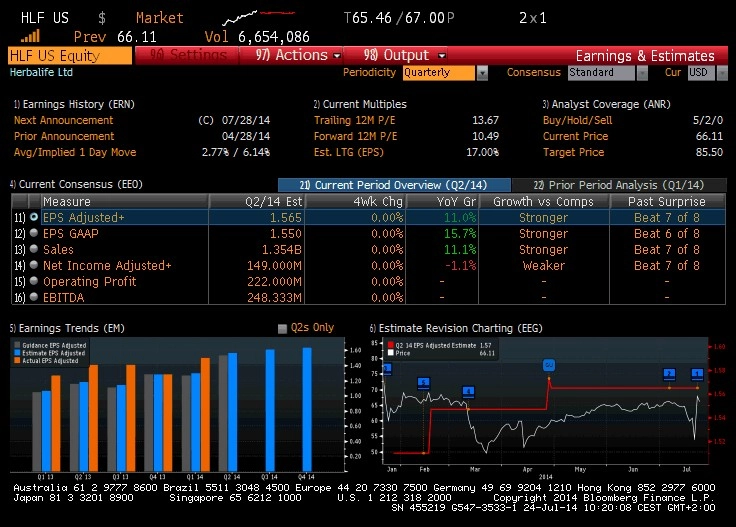Click the 4Wk Chg column header

355,201
